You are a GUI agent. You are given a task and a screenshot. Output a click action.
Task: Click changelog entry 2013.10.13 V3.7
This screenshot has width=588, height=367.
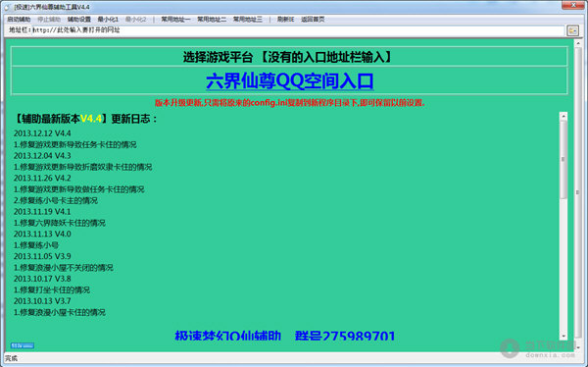(x=42, y=301)
